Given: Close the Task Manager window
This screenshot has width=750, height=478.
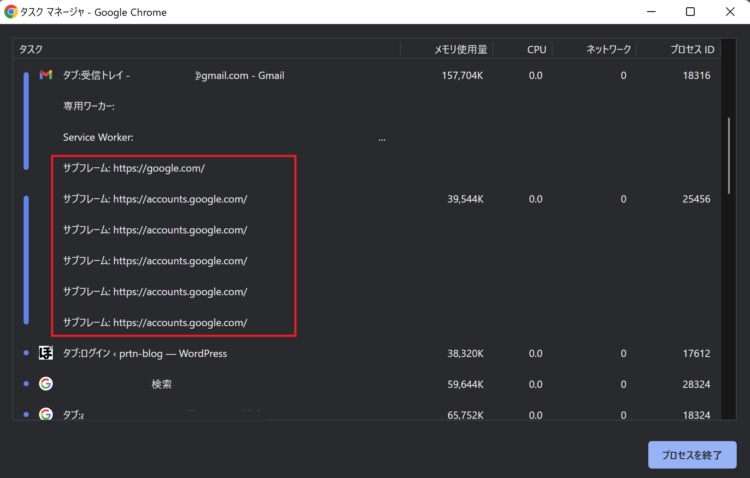Looking at the screenshot, I should [x=730, y=11].
